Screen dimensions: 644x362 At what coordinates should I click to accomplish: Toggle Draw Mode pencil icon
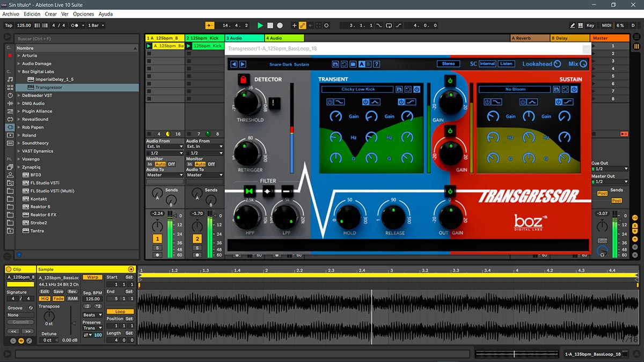pos(573,25)
